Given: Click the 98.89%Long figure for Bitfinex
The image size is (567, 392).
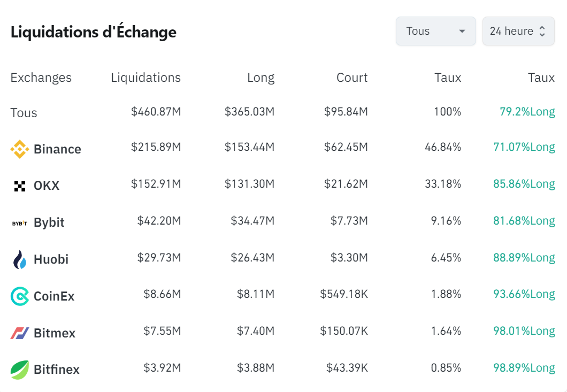Looking at the screenshot, I should click(524, 367).
